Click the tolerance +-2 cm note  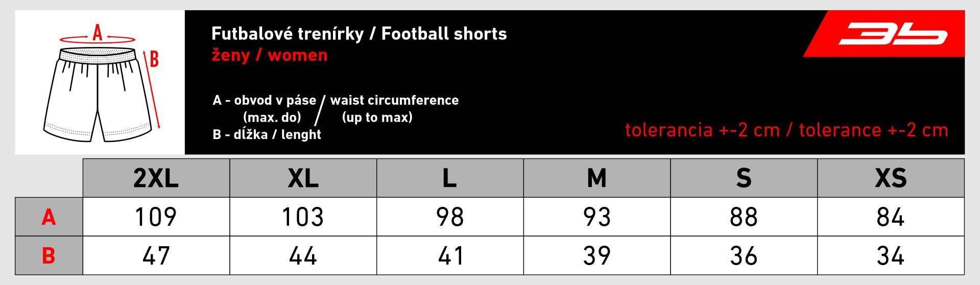786,130
